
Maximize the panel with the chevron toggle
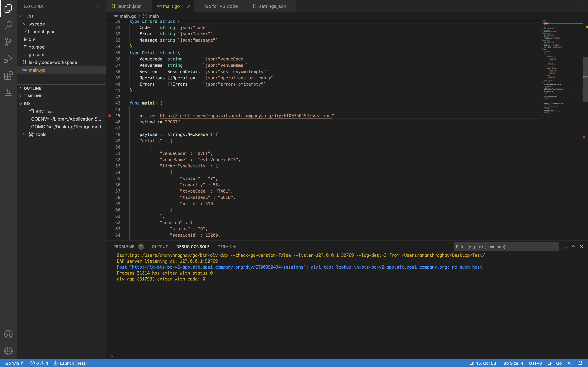click(573, 246)
